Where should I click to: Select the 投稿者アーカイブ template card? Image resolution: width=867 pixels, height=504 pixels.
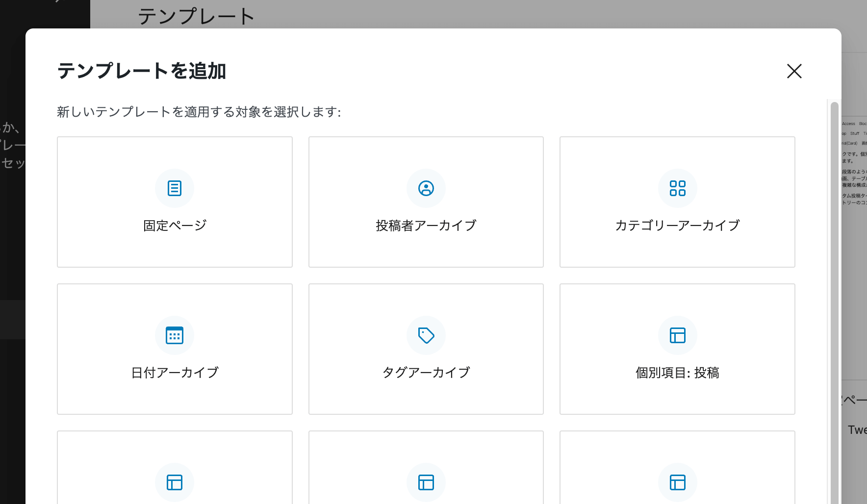[x=426, y=202]
